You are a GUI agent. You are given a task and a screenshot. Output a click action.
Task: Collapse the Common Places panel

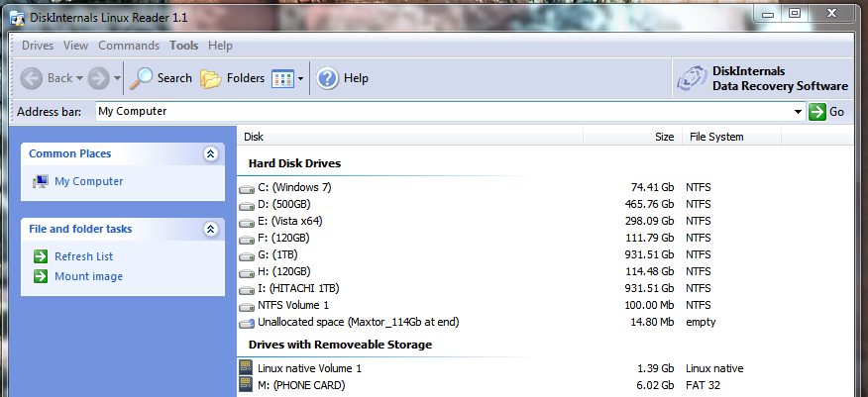(x=209, y=153)
